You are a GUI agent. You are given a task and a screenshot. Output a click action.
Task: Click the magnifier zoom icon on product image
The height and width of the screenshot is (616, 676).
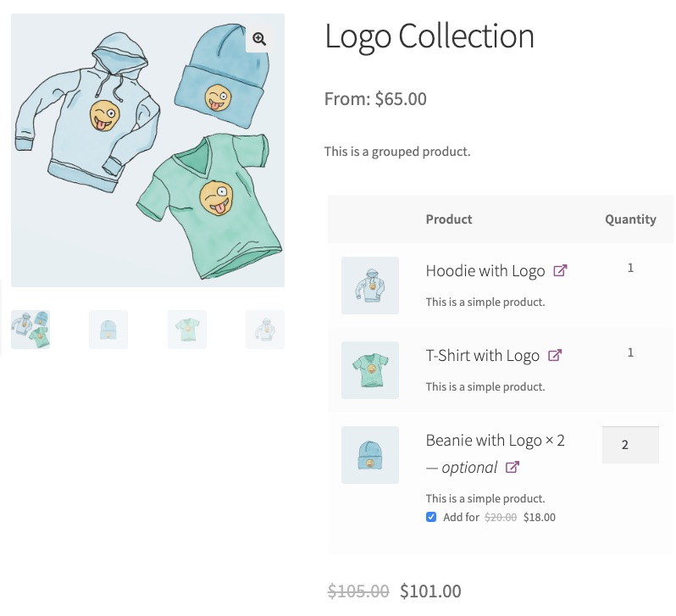(259, 39)
